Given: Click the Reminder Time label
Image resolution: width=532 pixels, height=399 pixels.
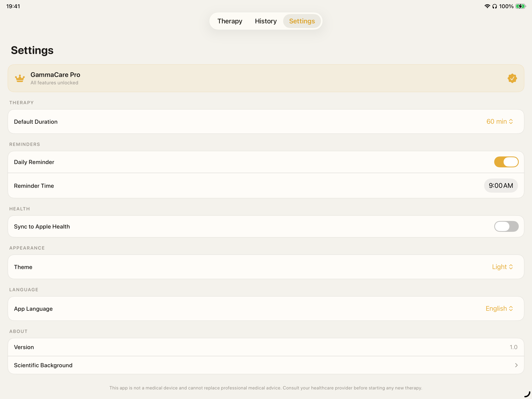Looking at the screenshot, I should (x=34, y=186).
